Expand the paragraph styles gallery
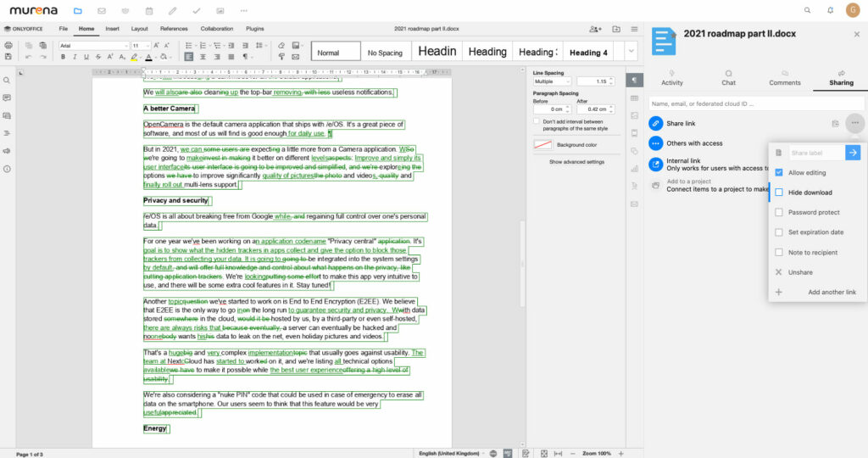The image size is (868, 458). pos(631,51)
